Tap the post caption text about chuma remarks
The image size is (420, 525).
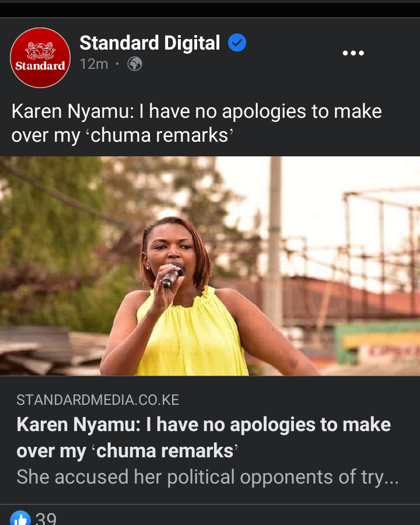coord(197,123)
